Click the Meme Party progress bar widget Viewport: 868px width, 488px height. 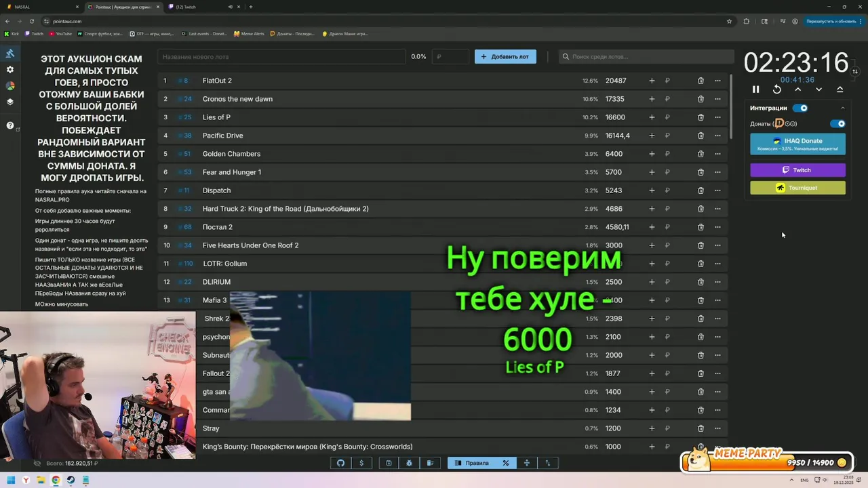coord(766,462)
